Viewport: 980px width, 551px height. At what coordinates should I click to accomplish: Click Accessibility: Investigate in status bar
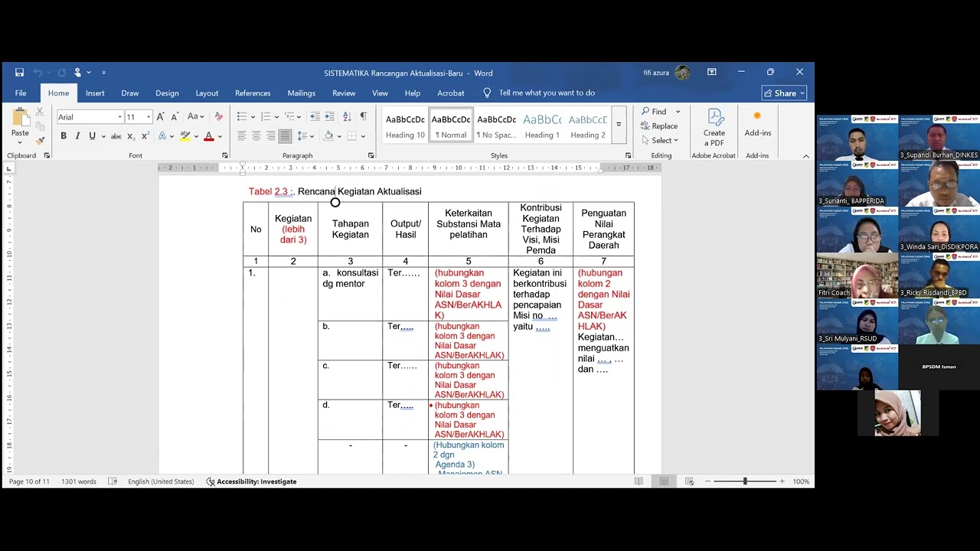[251, 481]
